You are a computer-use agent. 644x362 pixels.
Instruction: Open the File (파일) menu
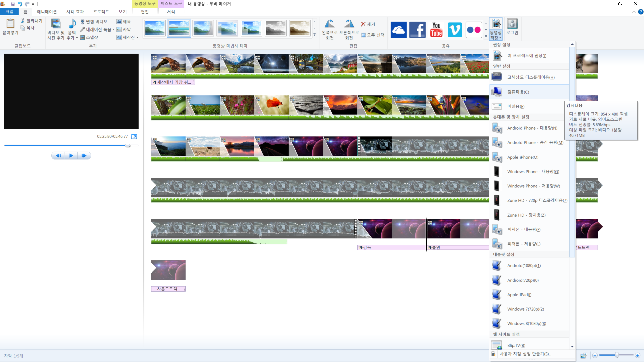[x=9, y=12]
